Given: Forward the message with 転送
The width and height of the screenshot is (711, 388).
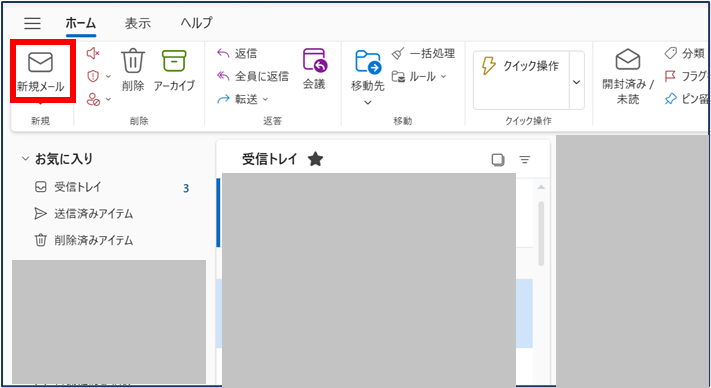Looking at the screenshot, I should coord(237,99).
